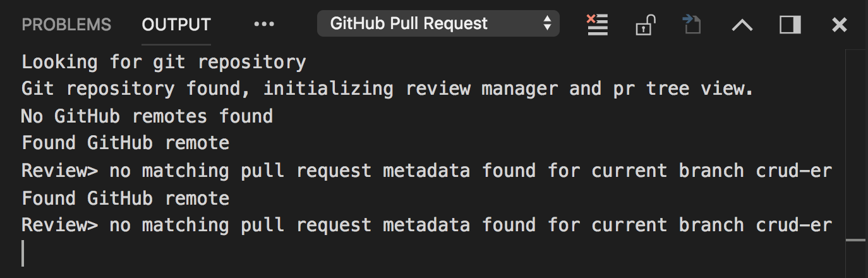This screenshot has width=868, height=278.
Task: Click the 'No GitHub remotes found' line
Action: [147, 116]
